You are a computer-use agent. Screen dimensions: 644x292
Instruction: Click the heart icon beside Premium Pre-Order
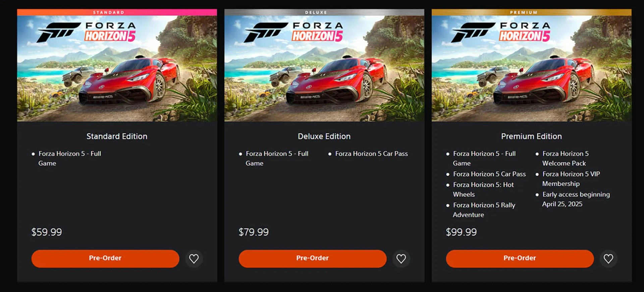[608, 258]
